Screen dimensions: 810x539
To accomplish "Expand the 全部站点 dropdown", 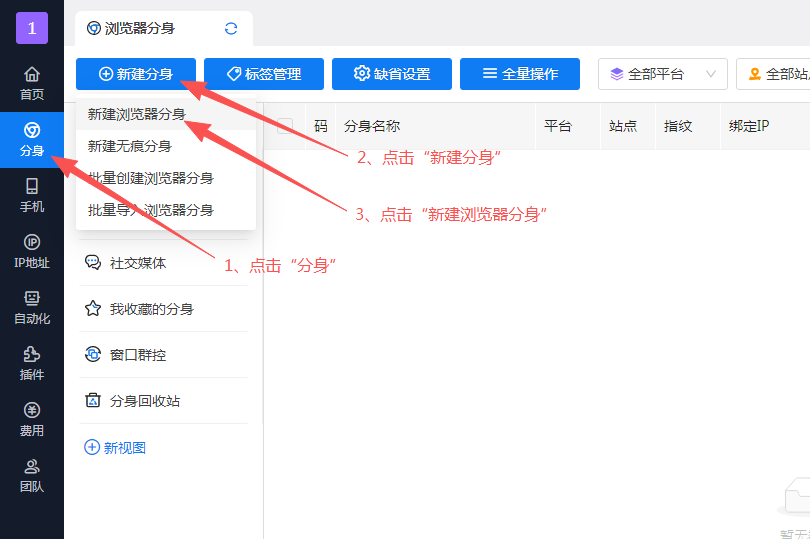I will pyautogui.click(x=773, y=74).
